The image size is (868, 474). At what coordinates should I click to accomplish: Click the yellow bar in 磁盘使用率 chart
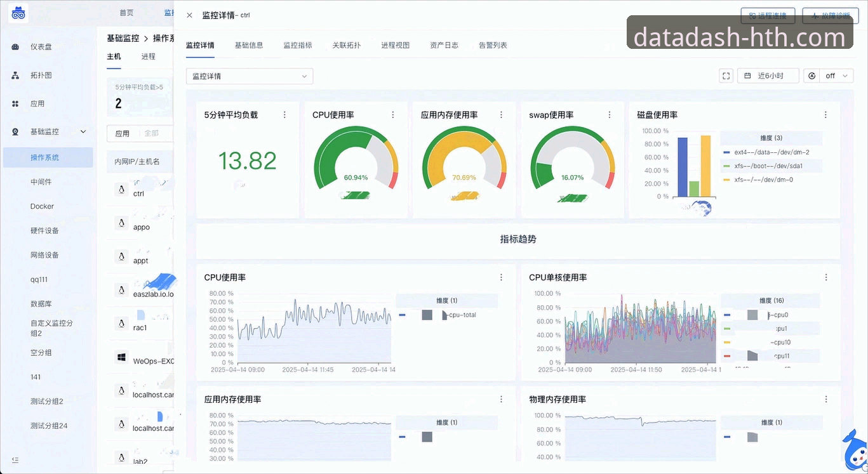click(x=705, y=166)
